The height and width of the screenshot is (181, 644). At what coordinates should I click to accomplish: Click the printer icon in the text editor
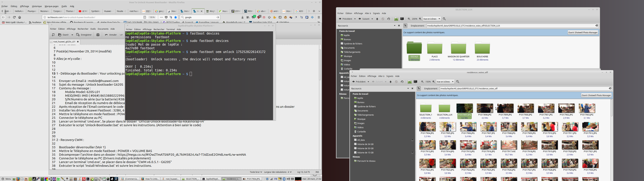pos(98,35)
